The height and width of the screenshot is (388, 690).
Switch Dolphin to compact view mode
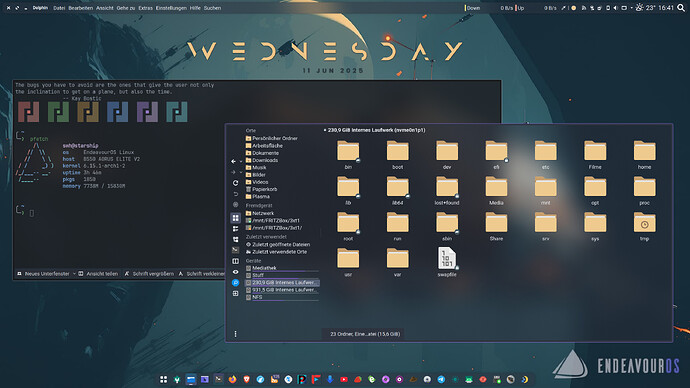(x=235, y=229)
